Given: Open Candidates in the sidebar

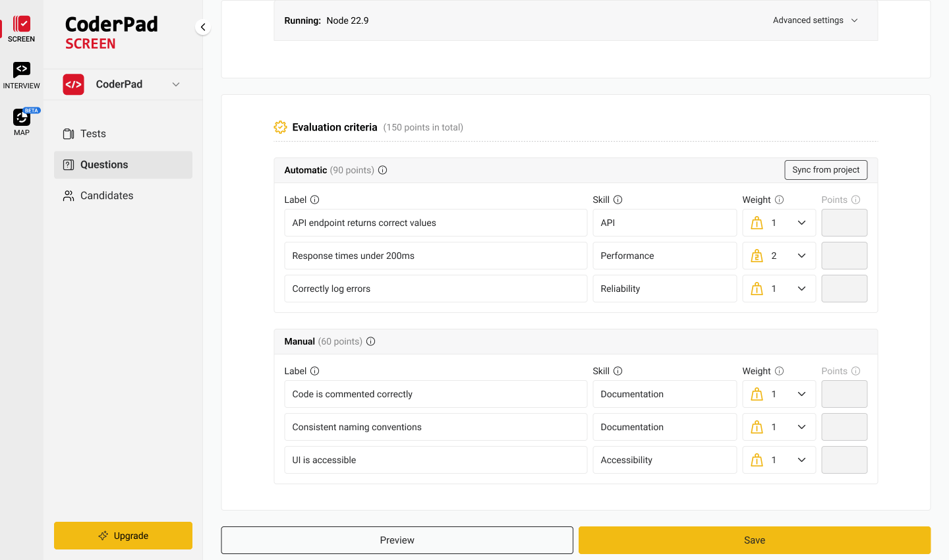Looking at the screenshot, I should (x=106, y=196).
